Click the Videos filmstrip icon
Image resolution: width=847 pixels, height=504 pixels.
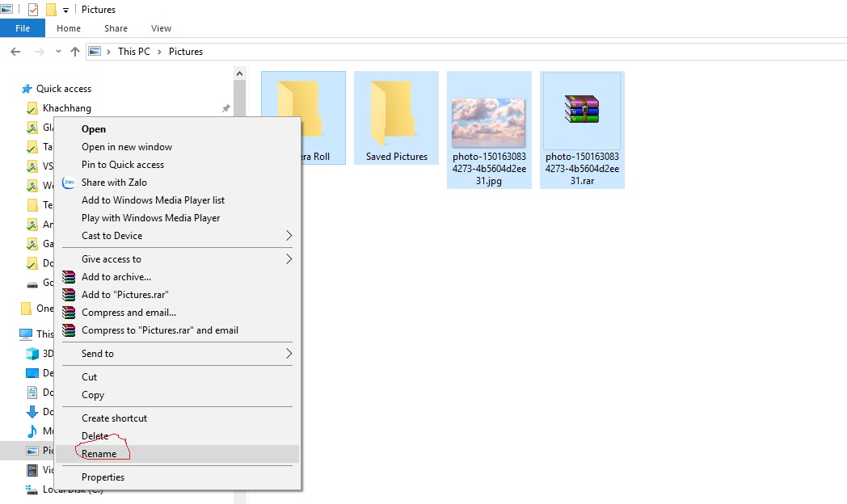point(32,470)
